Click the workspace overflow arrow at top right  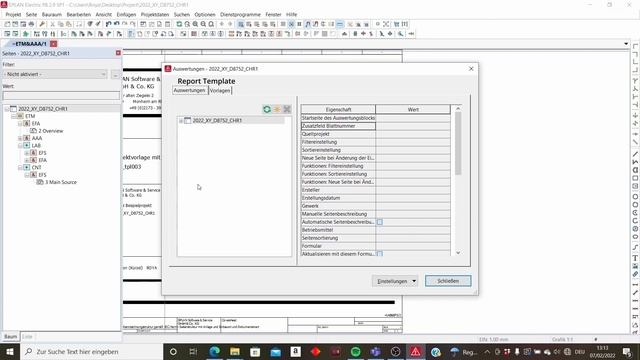(x=626, y=44)
